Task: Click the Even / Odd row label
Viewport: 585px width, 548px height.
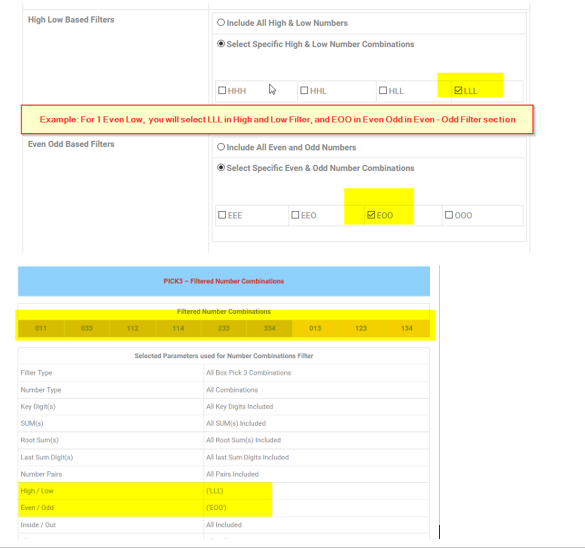Action: [37, 508]
